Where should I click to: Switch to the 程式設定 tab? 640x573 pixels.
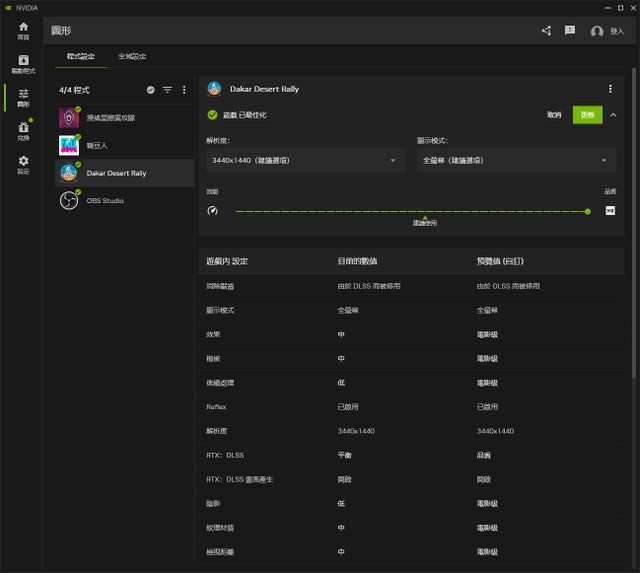coord(80,56)
